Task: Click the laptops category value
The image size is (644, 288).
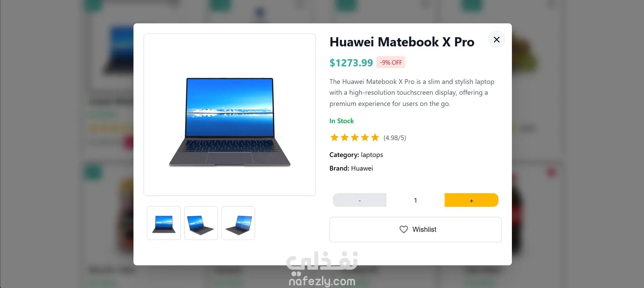Action: pos(372,155)
